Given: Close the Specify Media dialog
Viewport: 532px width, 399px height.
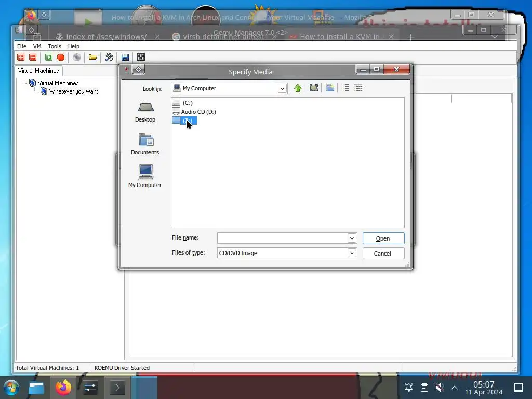Looking at the screenshot, I should (396, 69).
